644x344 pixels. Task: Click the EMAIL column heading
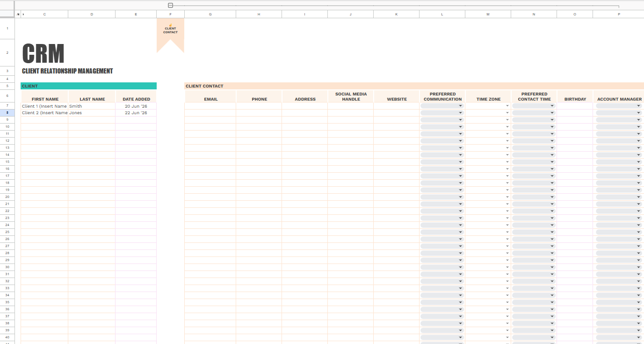[211, 99]
